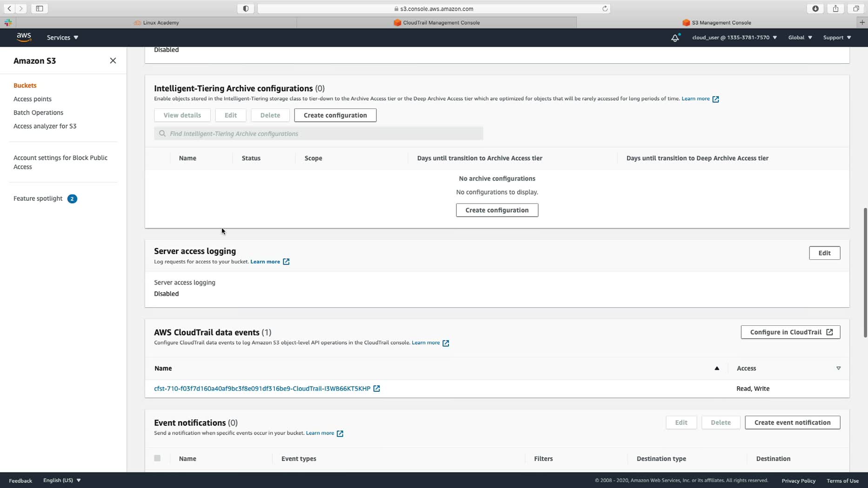The width and height of the screenshot is (868, 488).
Task: Open the notifications bell icon
Action: (675, 38)
